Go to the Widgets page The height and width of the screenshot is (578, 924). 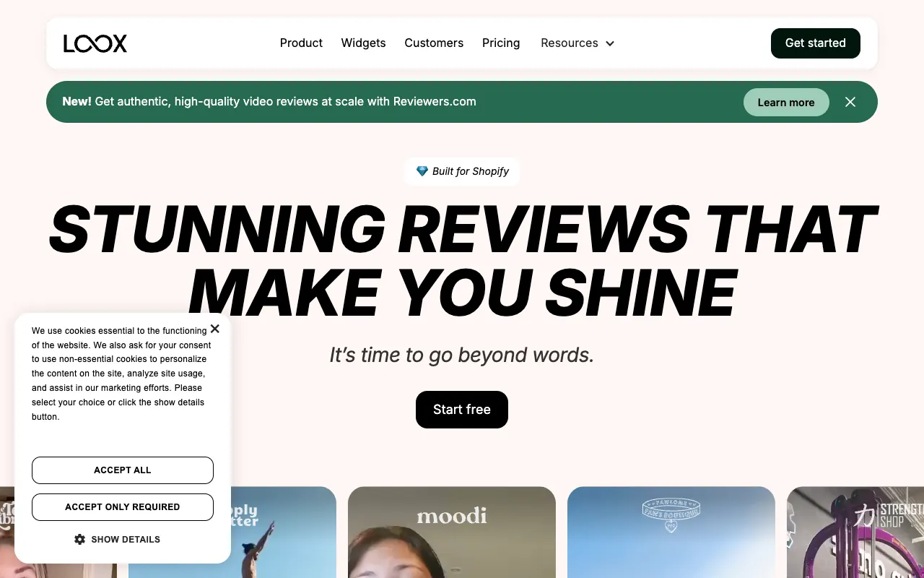pyautogui.click(x=363, y=43)
